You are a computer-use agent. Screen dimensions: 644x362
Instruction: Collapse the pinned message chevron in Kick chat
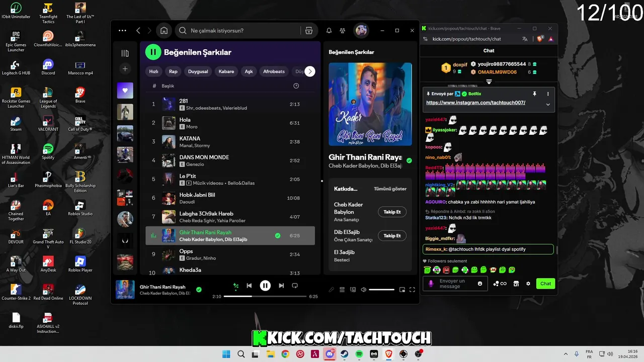pyautogui.click(x=548, y=104)
